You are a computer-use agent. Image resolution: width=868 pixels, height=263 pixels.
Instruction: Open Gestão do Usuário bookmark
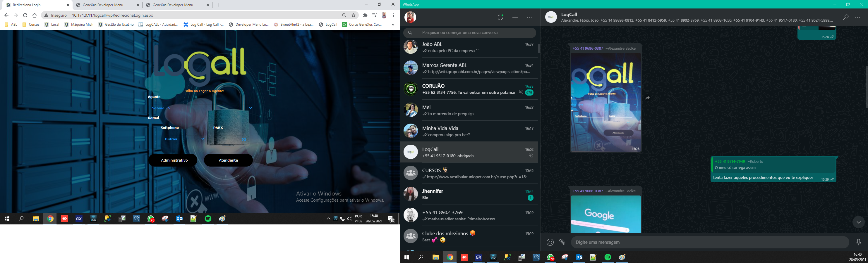116,25
